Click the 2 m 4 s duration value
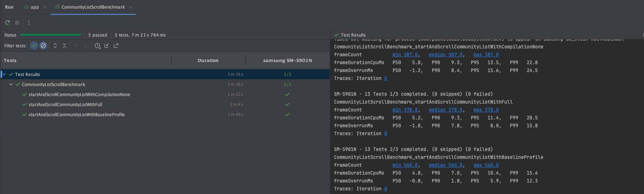 click(x=237, y=105)
